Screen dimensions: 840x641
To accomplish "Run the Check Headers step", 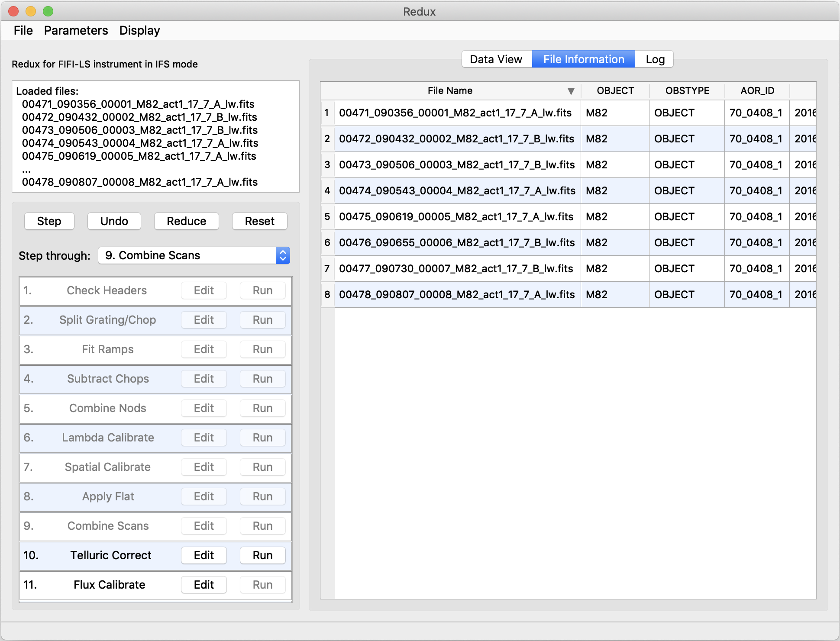I will click(262, 290).
